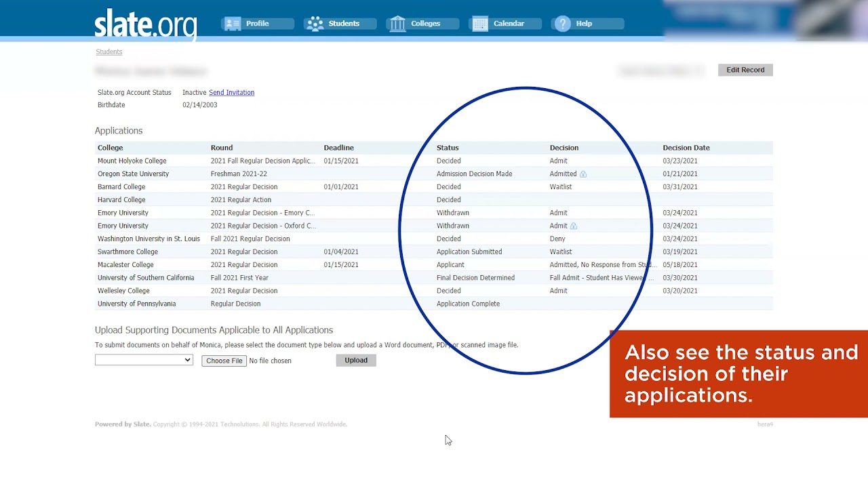868x488 pixels.
Task: Click the No file chosen label
Action: click(x=270, y=361)
